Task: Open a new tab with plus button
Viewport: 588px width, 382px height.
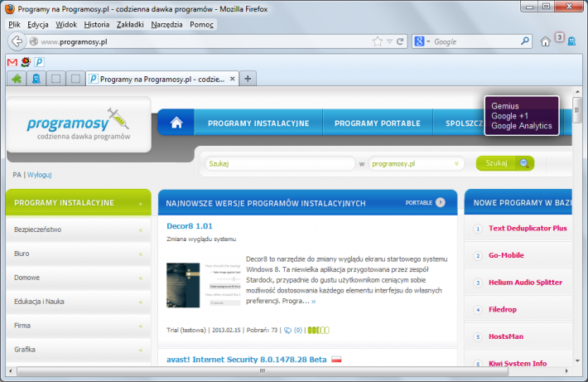Action: click(248, 79)
